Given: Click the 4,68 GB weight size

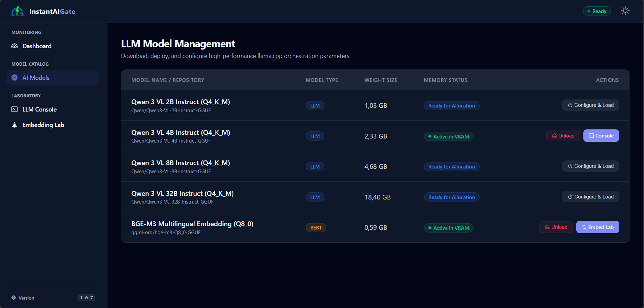Looking at the screenshot, I should point(376,166).
